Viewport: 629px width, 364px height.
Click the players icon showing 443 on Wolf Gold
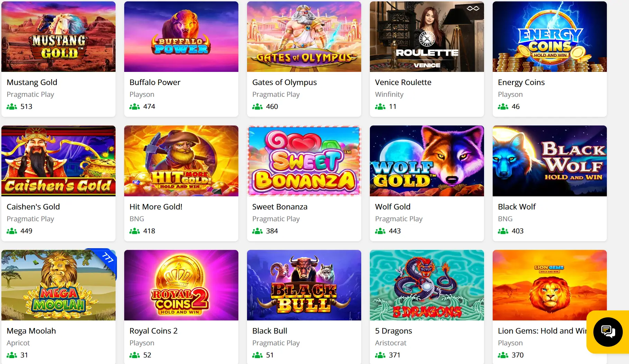380,231
